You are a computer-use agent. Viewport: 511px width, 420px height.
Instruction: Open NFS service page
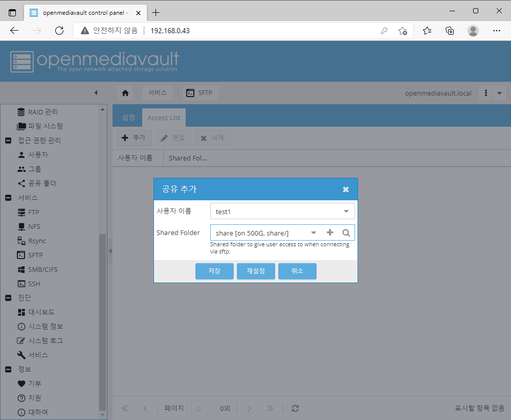(x=29, y=227)
